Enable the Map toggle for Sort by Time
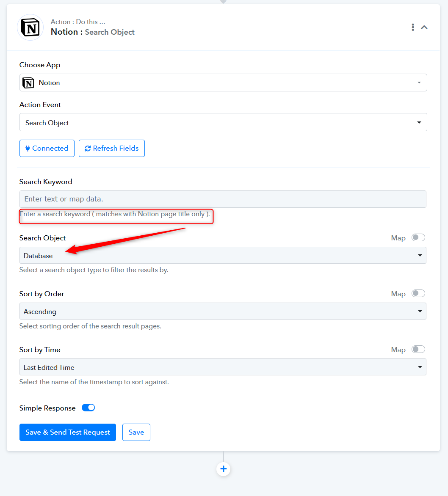The image size is (448, 496). click(418, 350)
